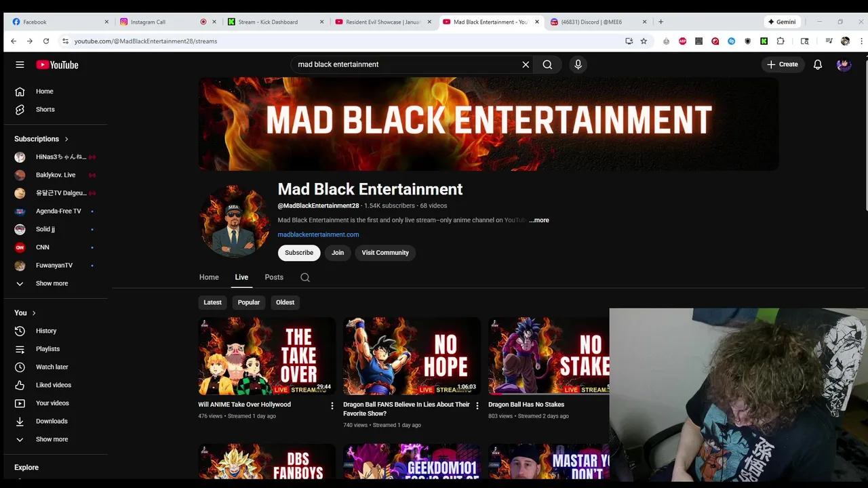
Task: Switch to the Facebook browser tab
Action: pos(60,22)
